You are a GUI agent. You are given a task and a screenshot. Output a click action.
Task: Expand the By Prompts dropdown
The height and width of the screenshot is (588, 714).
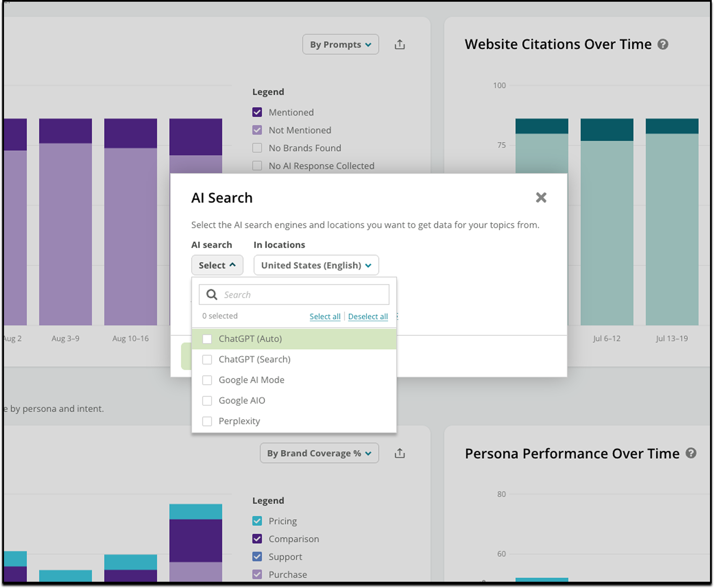point(340,44)
